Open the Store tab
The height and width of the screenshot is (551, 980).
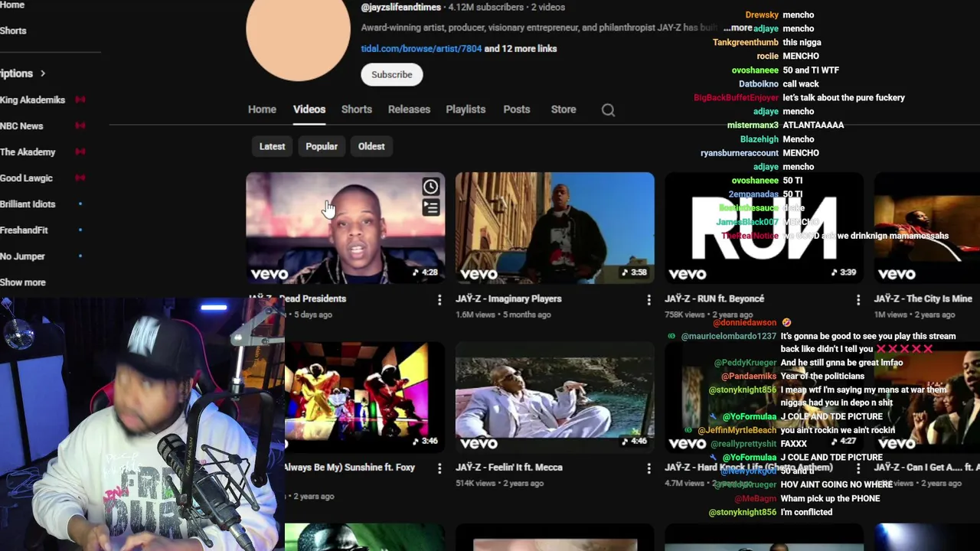point(563,109)
